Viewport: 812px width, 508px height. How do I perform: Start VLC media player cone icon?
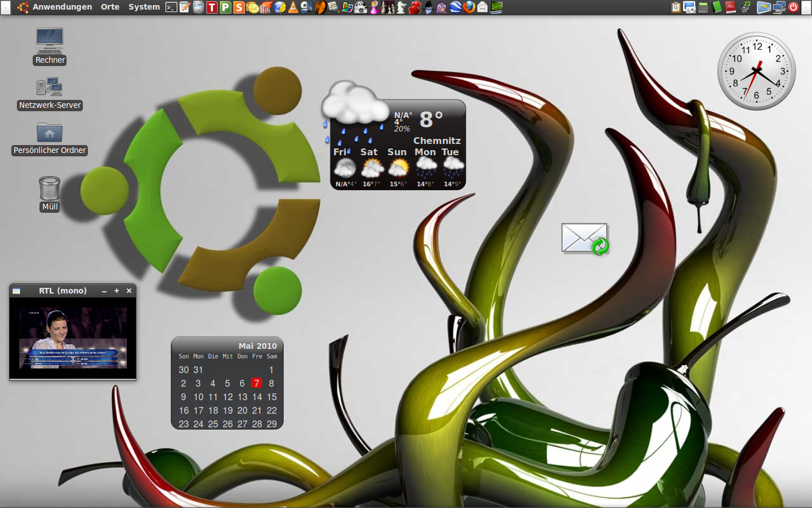pyautogui.click(x=293, y=7)
